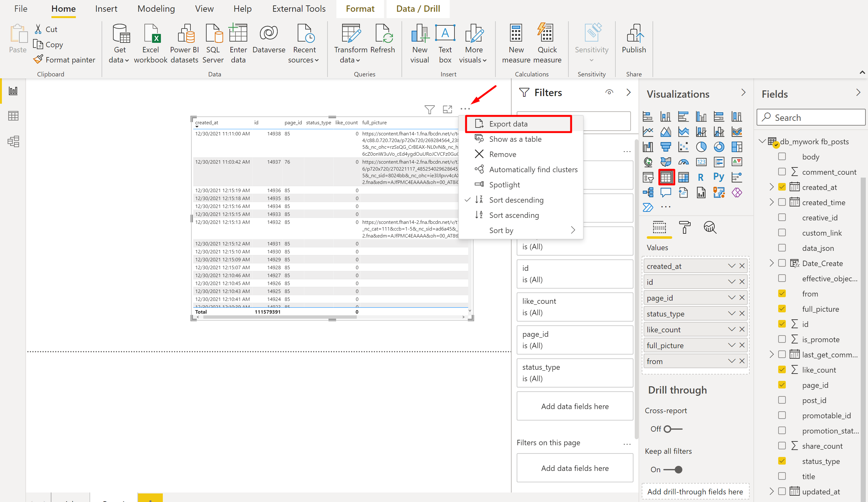Open dropdown for full_picture value well
The image size is (868, 502).
click(x=732, y=345)
